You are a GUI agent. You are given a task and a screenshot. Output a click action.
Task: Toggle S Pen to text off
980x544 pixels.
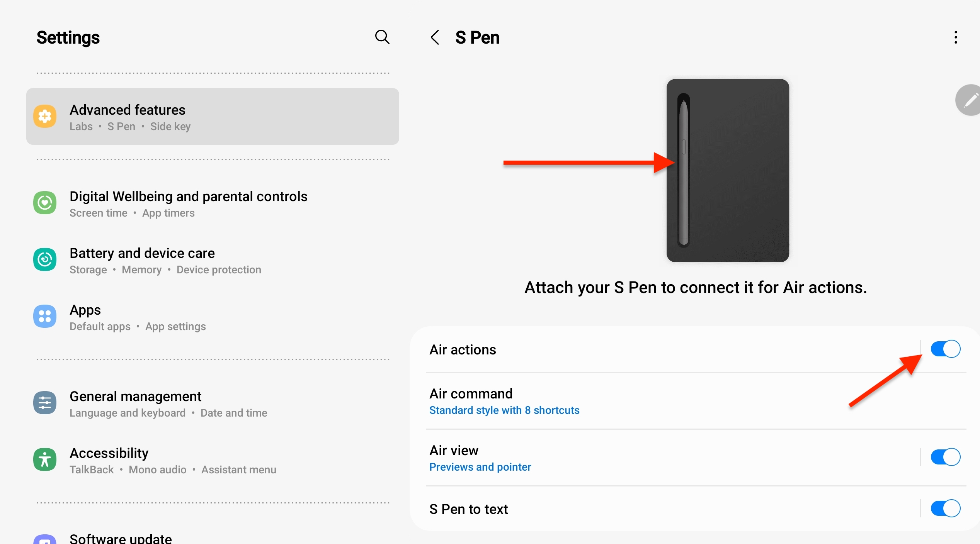pos(945,508)
